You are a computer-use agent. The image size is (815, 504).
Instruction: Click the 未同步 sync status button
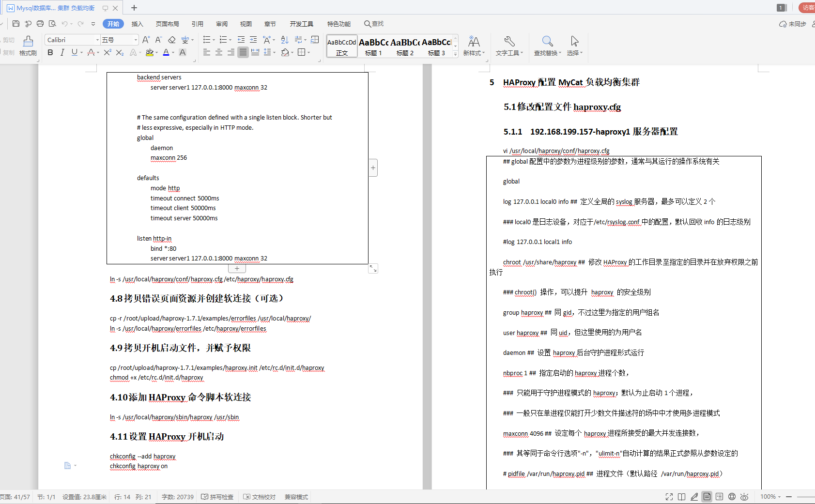pyautogui.click(x=792, y=23)
